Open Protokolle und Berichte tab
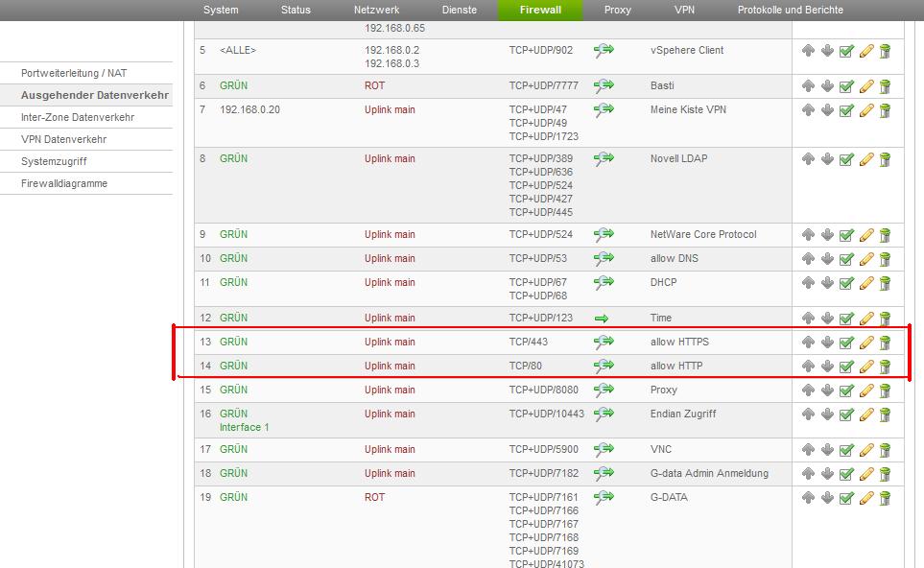Screen dimensions: 924x568 [790, 10]
